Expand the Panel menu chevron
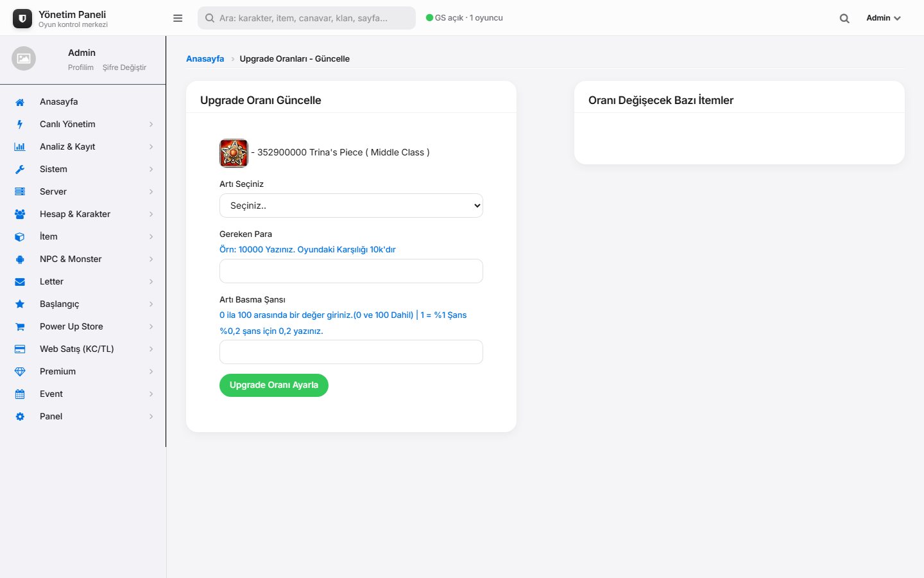 151,417
